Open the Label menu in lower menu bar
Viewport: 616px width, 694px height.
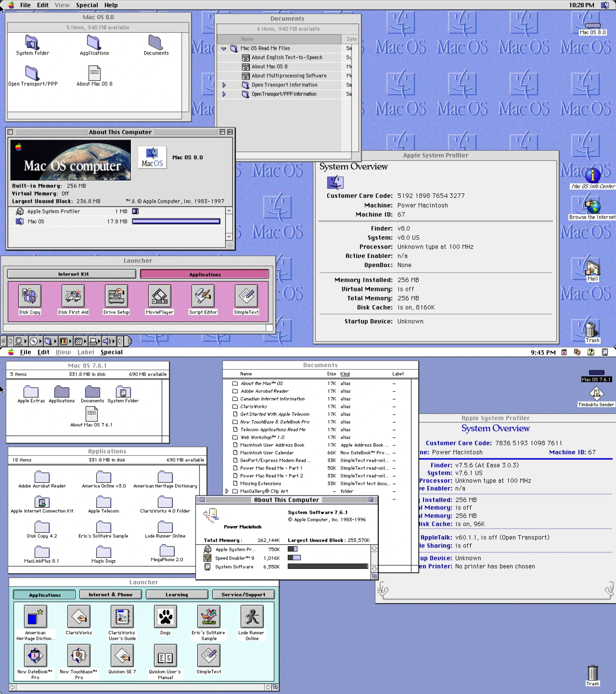pyautogui.click(x=85, y=352)
